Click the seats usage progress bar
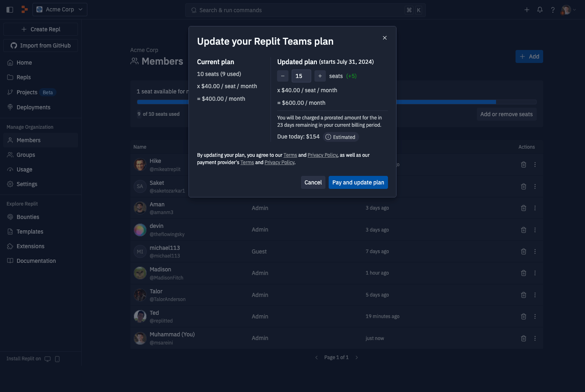 (337, 102)
